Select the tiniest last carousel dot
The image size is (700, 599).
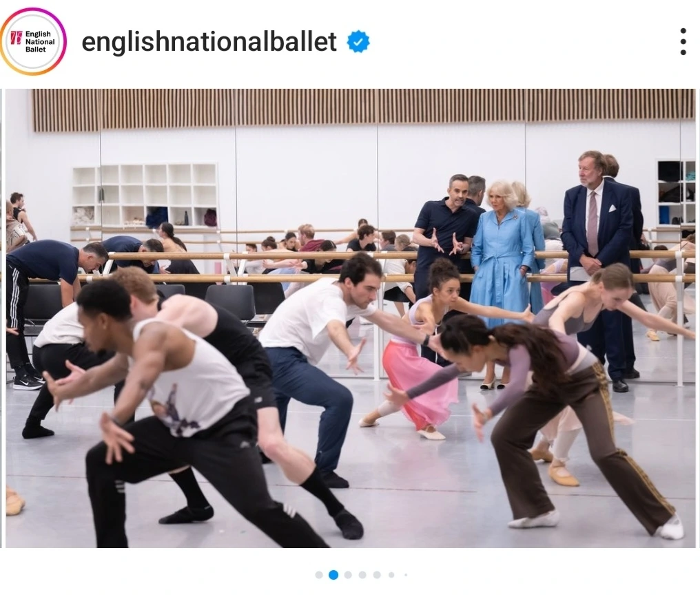[x=405, y=575]
